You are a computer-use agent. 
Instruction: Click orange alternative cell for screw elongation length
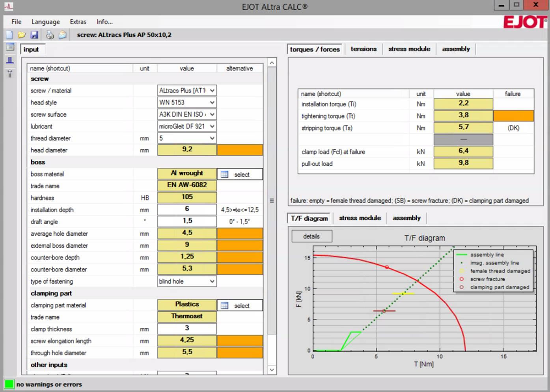(240, 341)
